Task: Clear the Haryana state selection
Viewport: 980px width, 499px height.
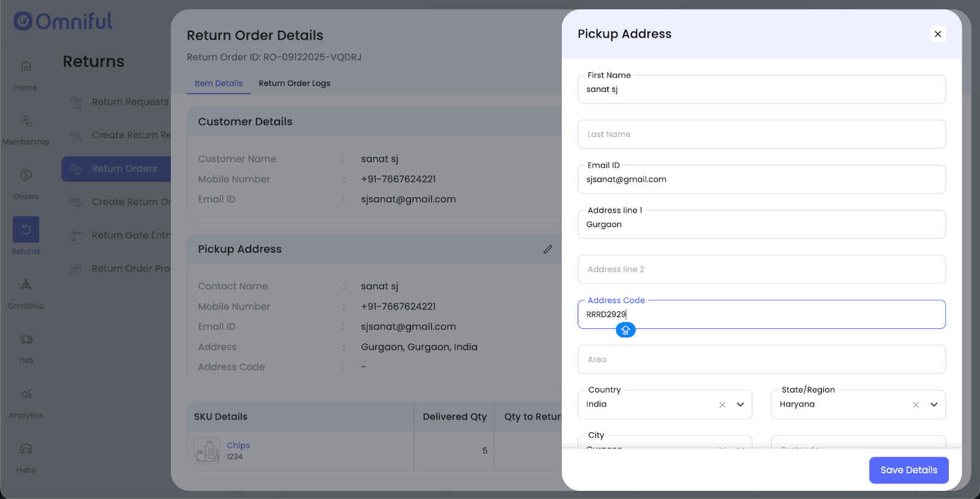Action: 916,405
